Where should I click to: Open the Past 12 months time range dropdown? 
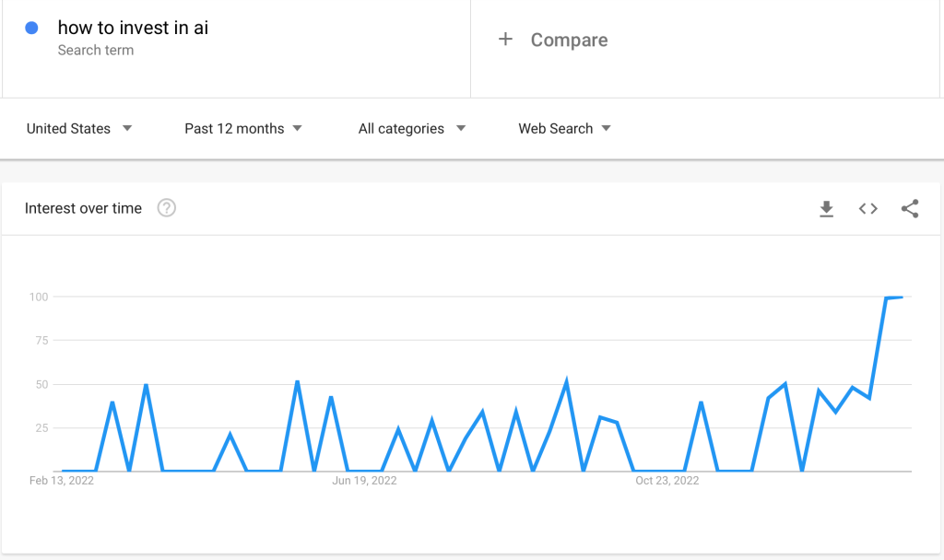pyautogui.click(x=243, y=129)
